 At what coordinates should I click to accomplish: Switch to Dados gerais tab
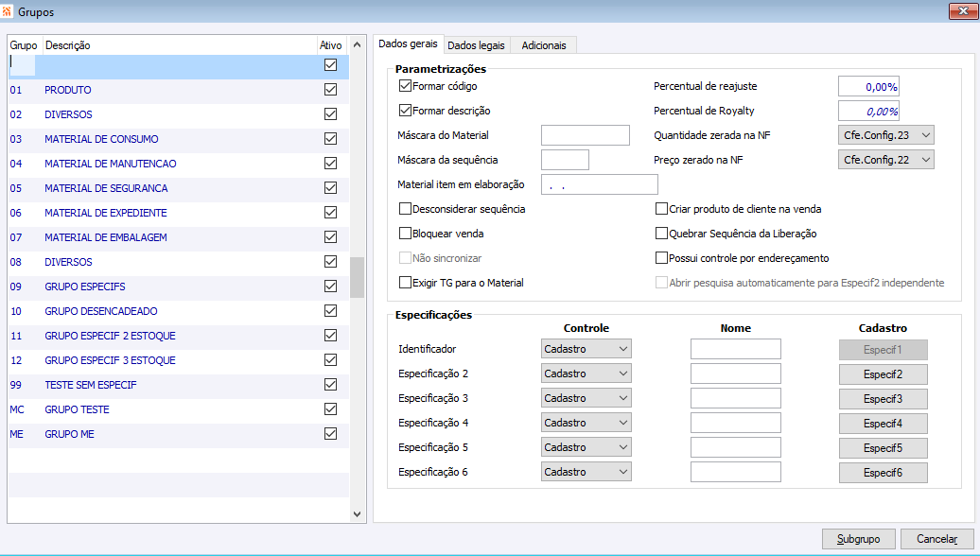point(408,43)
